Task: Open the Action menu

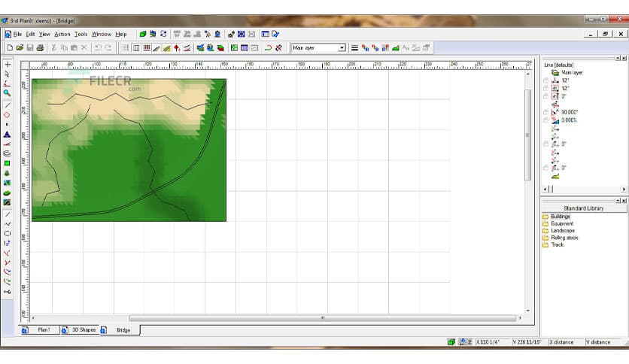Action: tap(62, 35)
